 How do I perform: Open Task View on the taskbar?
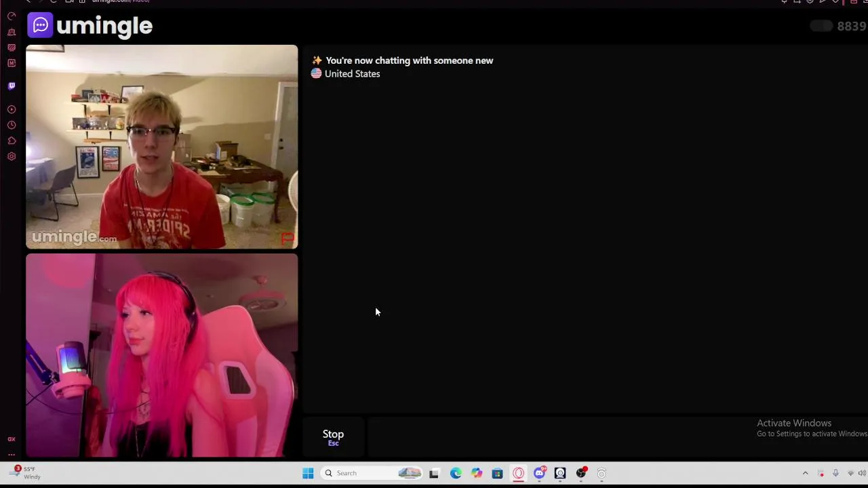[x=434, y=473]
